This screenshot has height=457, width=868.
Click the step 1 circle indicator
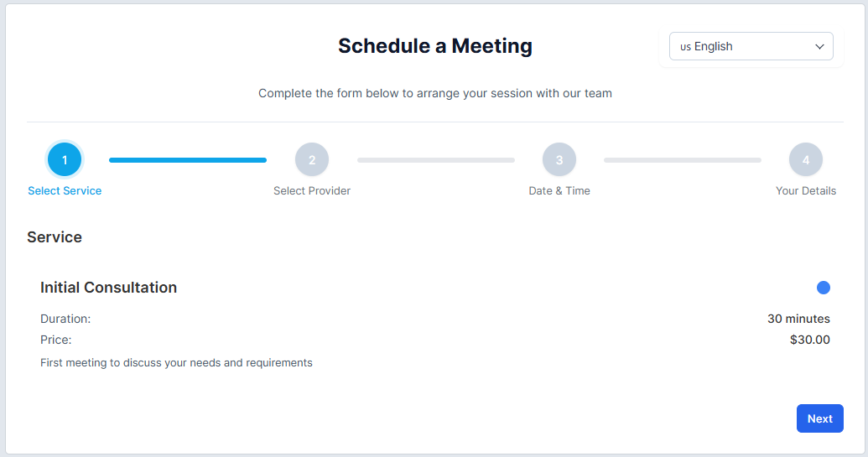pos(65,159)
